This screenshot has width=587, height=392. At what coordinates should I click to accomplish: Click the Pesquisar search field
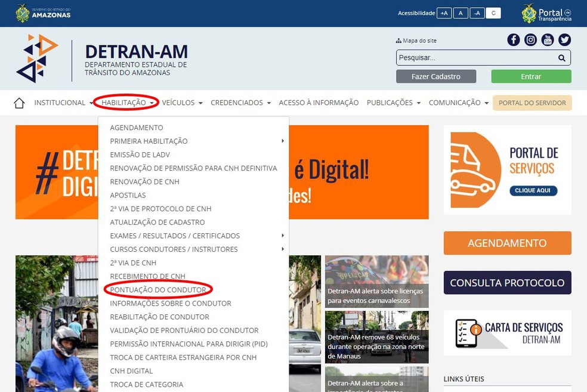(475, 58)
